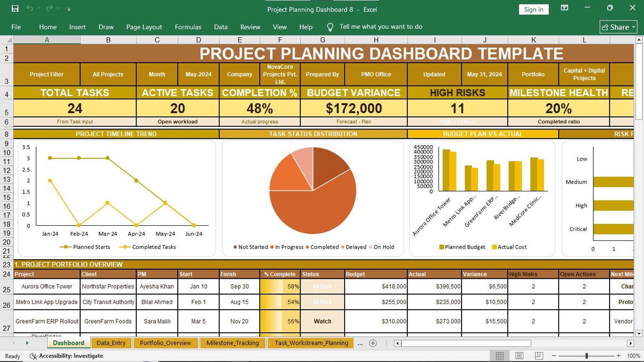Click the New sheet plus icon
644x362 pixels.
pyautogui.click(x=373, y=343)
